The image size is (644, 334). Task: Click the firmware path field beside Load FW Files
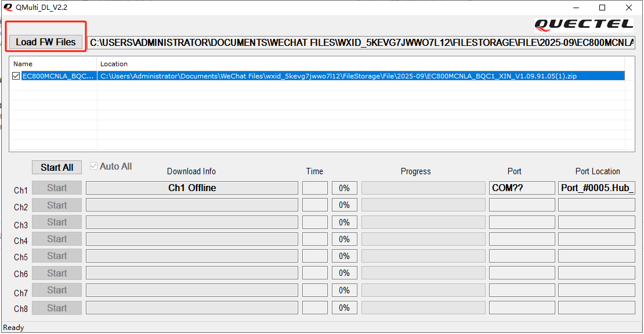[x=361, y=42]
